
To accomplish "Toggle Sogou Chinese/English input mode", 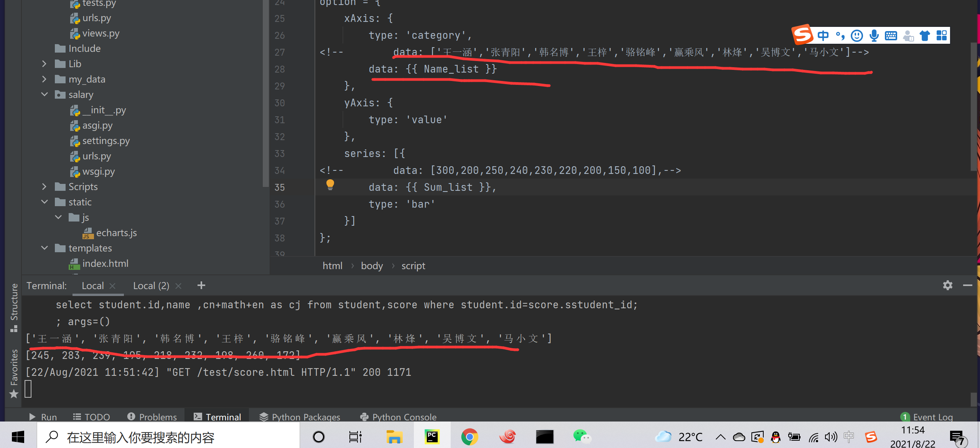I will click(823, 36).
